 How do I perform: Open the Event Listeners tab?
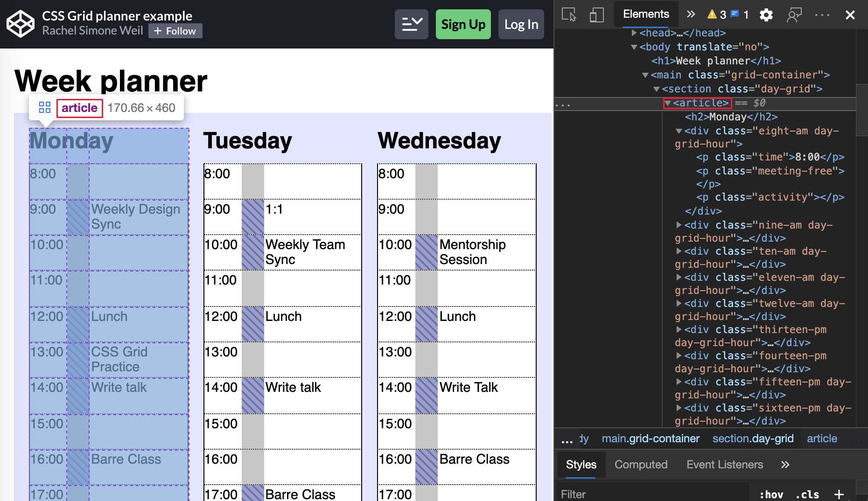(724, 464)
